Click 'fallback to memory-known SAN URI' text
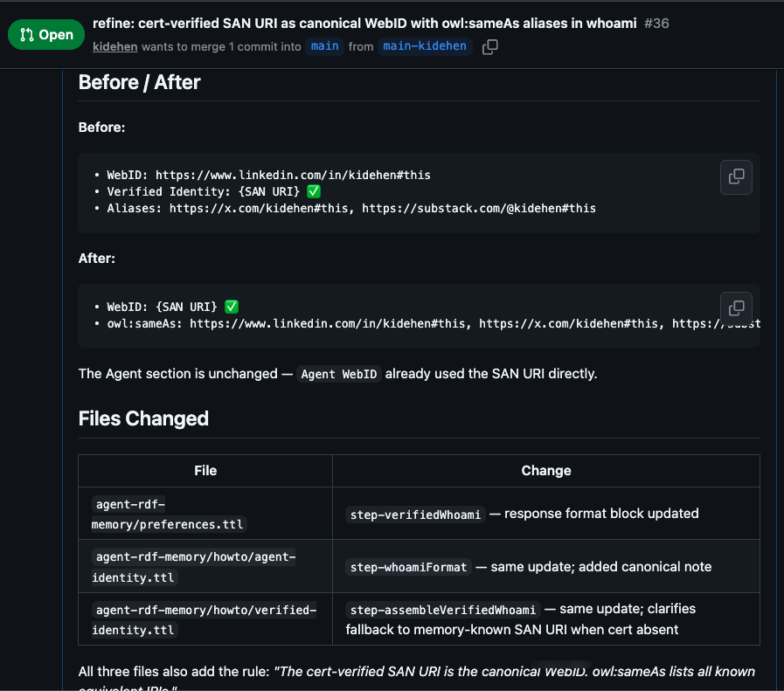The image size is (784, 691). (456, 630)
